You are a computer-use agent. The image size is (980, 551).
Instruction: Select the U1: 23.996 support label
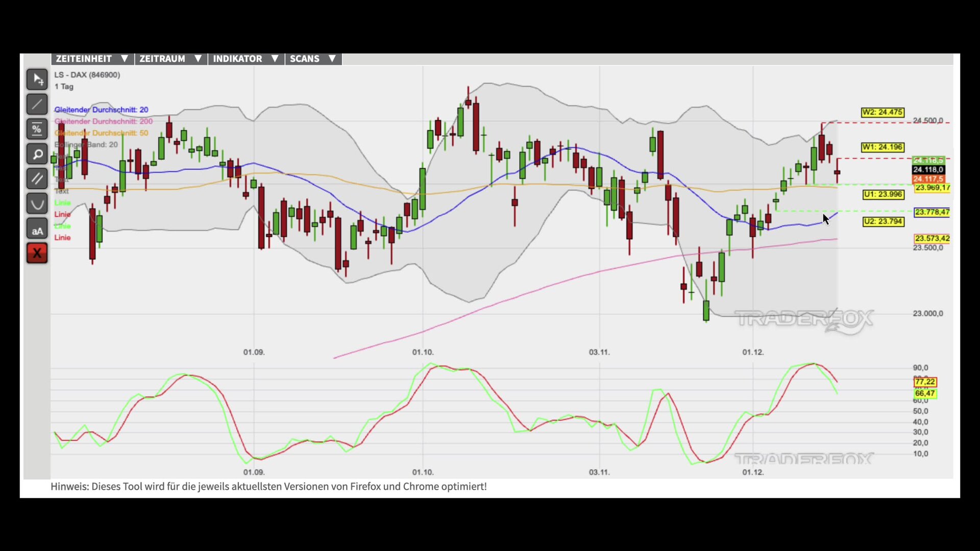(x=883, y=194)
